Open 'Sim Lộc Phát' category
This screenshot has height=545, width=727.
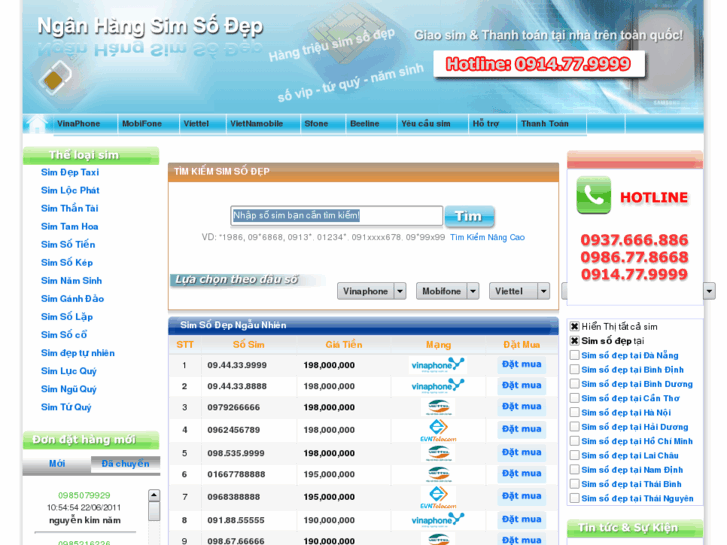point(70,191)
